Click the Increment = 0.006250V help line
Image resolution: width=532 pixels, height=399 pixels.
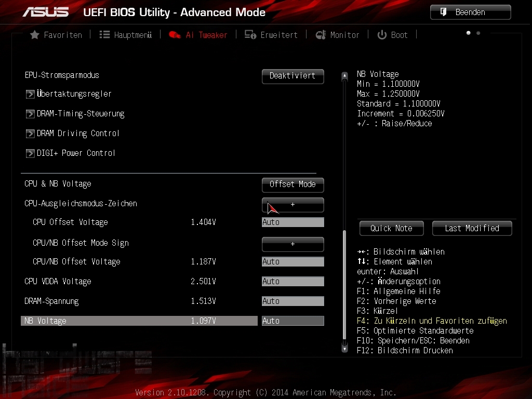point(401,114)
